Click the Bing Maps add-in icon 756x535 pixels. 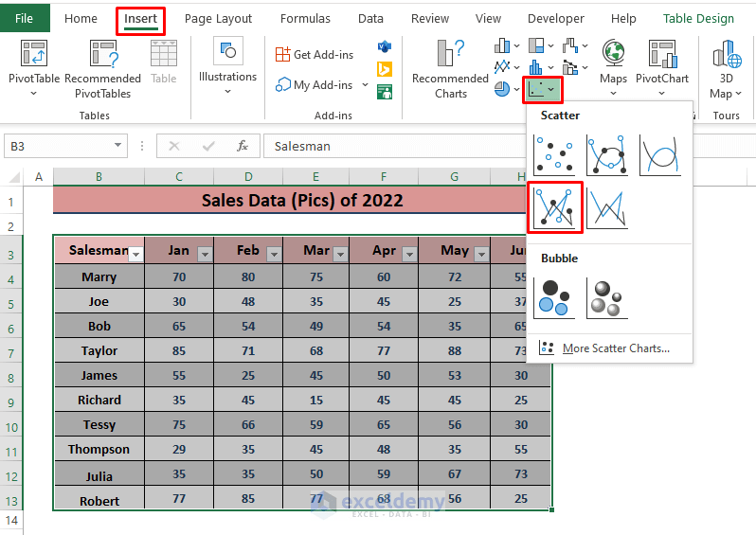coord(385,69)
